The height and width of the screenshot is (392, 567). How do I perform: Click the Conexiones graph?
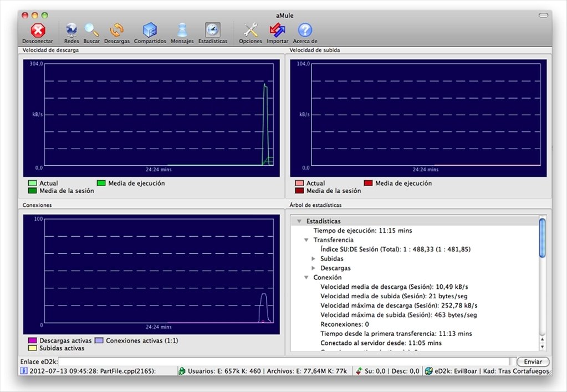151,274
